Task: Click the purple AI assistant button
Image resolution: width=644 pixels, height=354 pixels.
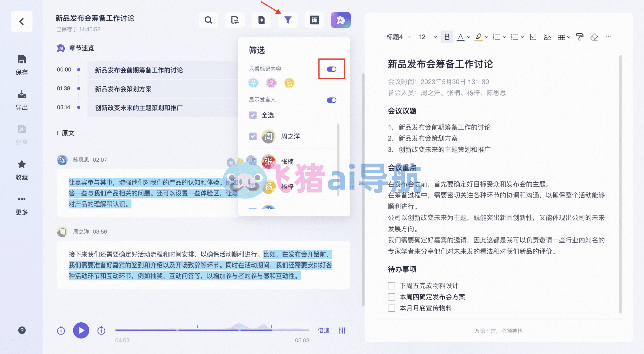Action: coord(341,20)
